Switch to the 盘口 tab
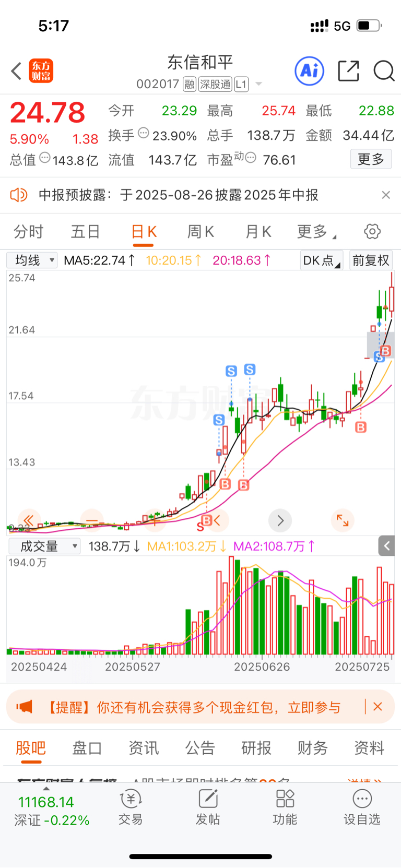401x868 pixels. [87, 748]
